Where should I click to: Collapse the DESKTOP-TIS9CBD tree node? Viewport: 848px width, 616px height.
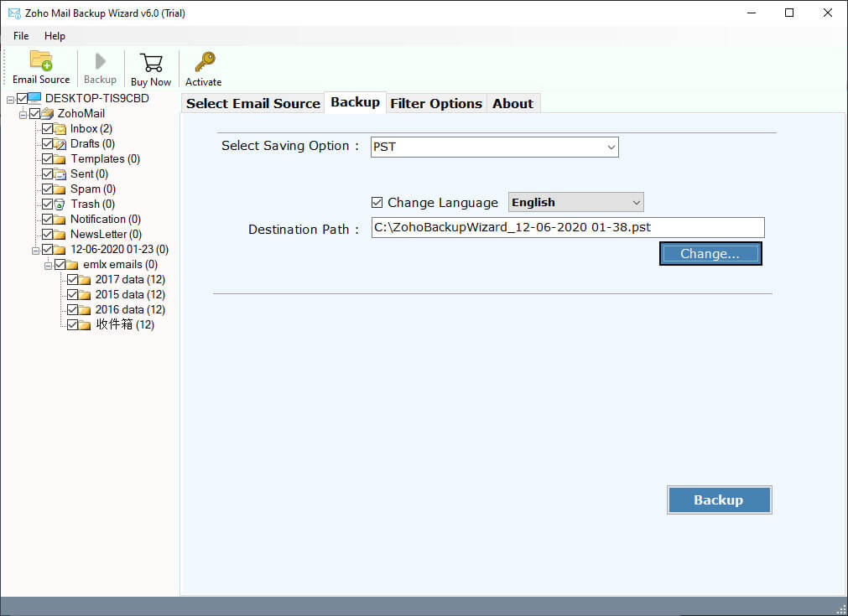click(x=10, y=100)
